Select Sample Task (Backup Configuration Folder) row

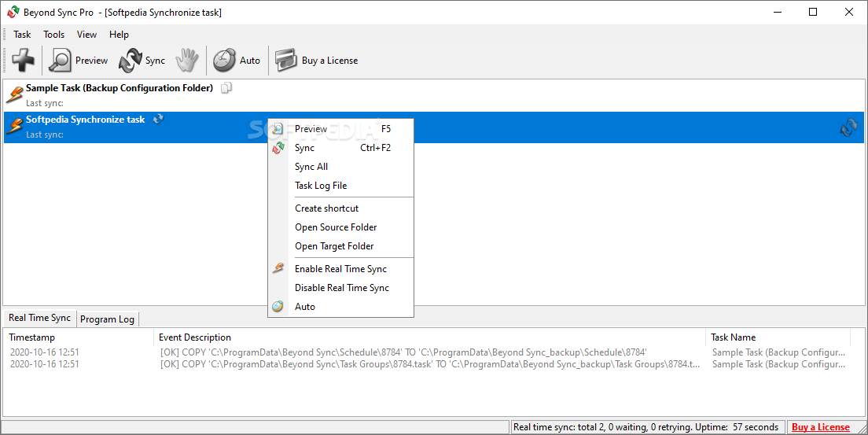(x=433, y=95)
